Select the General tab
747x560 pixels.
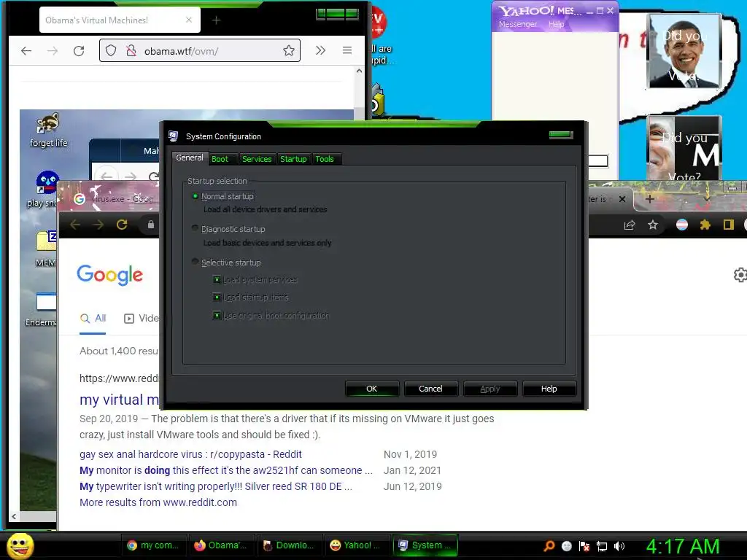pyautogui.click(x=190, y=157)
